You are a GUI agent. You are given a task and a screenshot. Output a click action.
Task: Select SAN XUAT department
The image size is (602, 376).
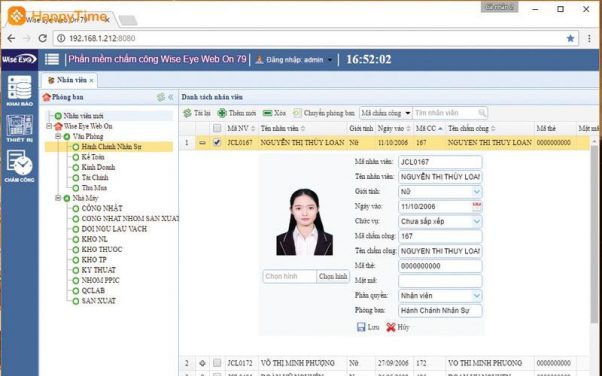98,301
